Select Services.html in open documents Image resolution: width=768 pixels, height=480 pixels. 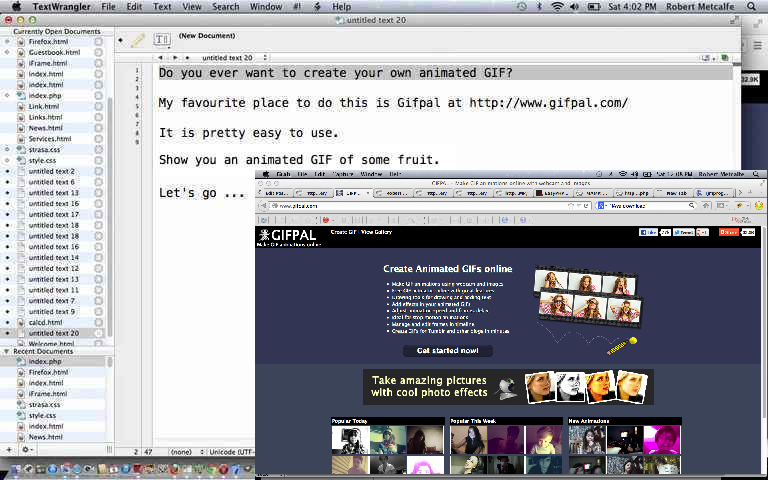point(49,139)
